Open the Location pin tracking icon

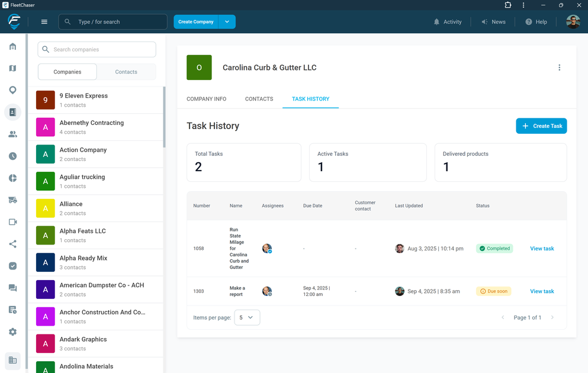pos(12,90)
